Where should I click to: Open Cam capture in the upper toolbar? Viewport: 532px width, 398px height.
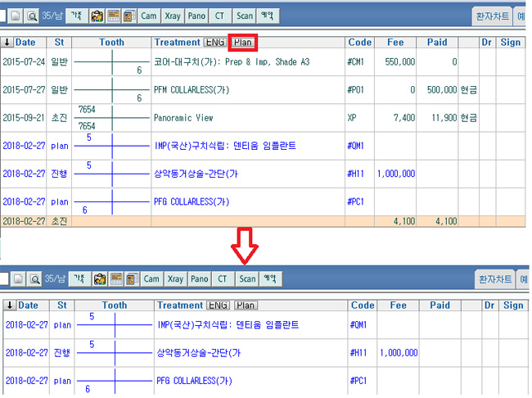[x=149, y=16]
